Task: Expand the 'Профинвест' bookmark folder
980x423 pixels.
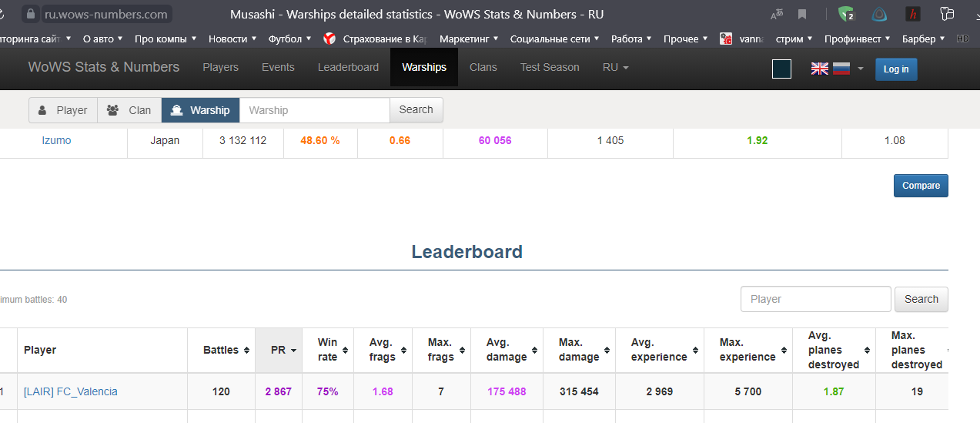Action: coord(858,39)
